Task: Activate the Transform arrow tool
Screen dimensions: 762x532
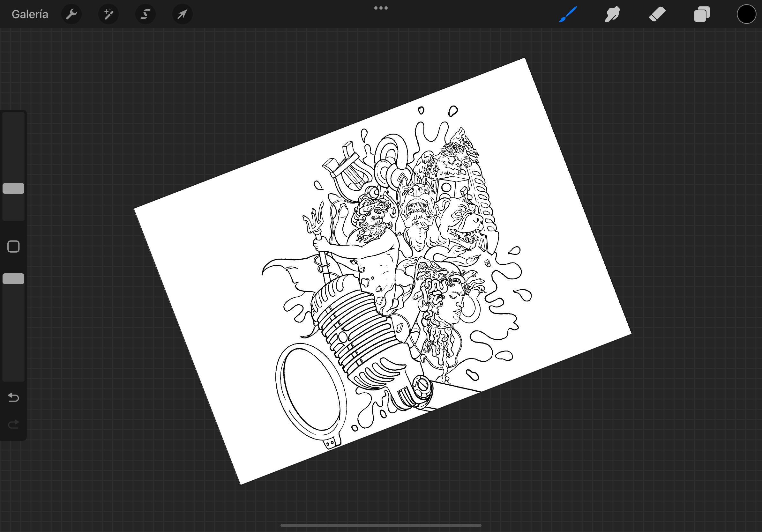Action: (182, 14)
